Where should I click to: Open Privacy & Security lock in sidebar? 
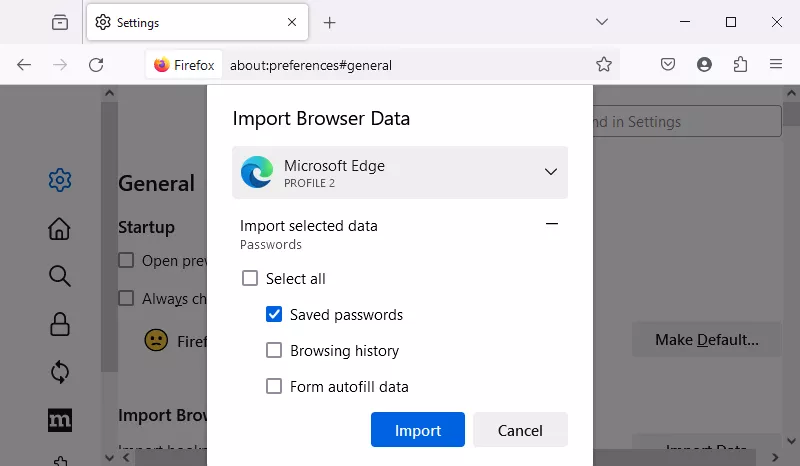point(60,324)
